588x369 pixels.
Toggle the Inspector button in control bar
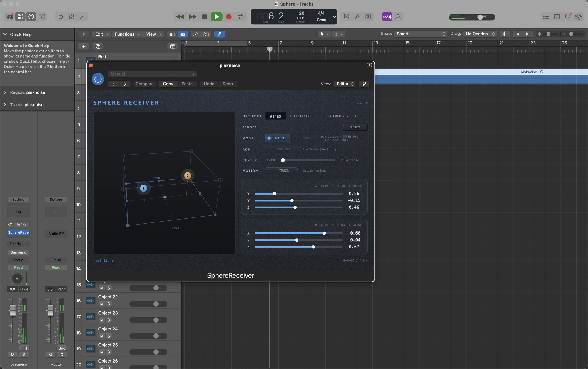pos(20,17)
